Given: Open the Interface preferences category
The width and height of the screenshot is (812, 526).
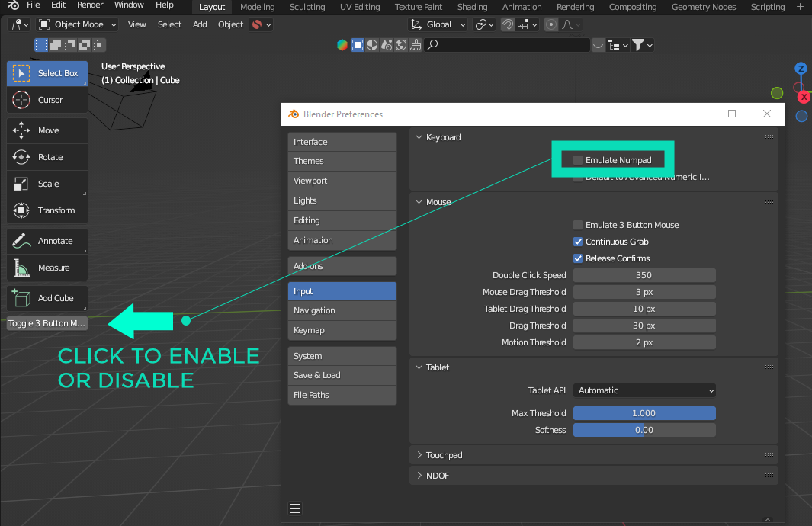Looking at the screenshot, I should pyautogui.click(x=342, y=142).
